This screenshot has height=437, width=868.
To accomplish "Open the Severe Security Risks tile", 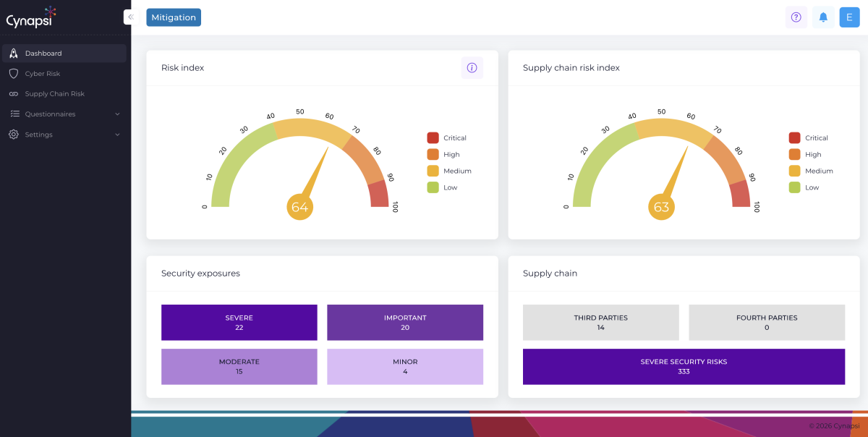I will pyautogui.click(x=684, y=367).
